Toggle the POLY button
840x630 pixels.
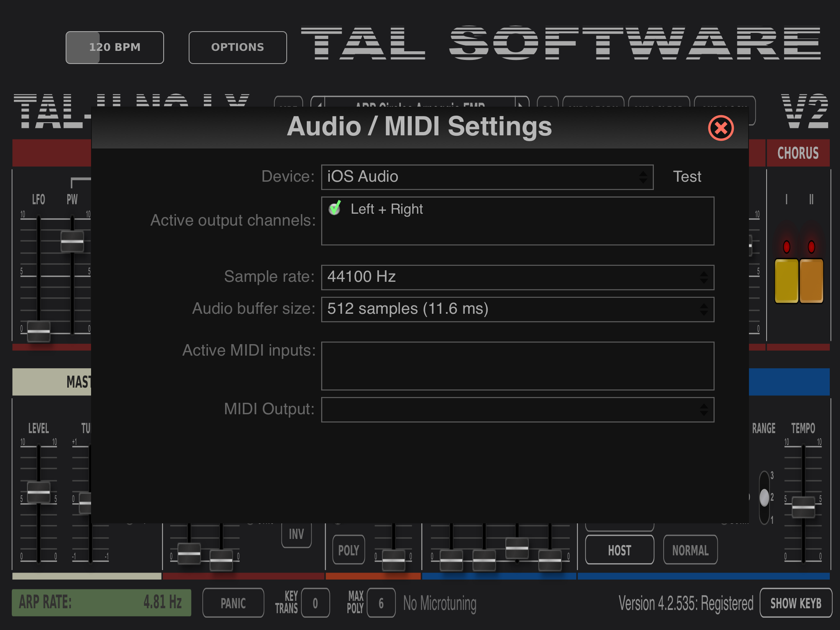pyautogui.click(x=348, y=550)
